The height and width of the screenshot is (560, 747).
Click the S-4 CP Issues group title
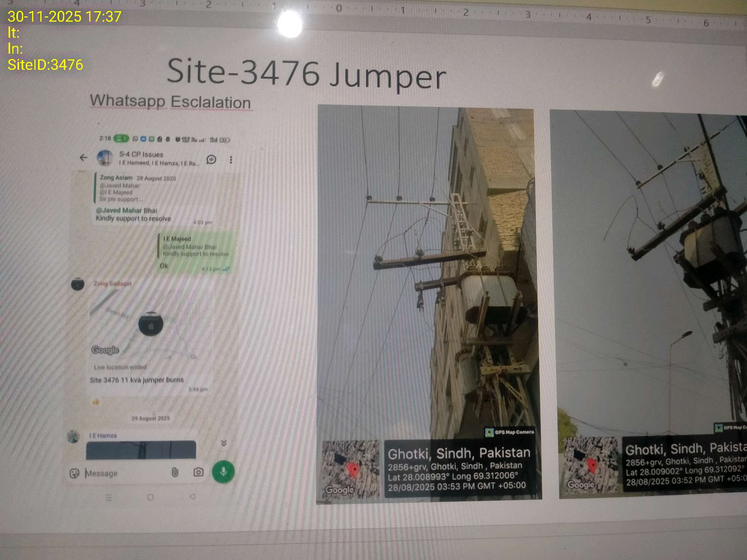(141, 154)
